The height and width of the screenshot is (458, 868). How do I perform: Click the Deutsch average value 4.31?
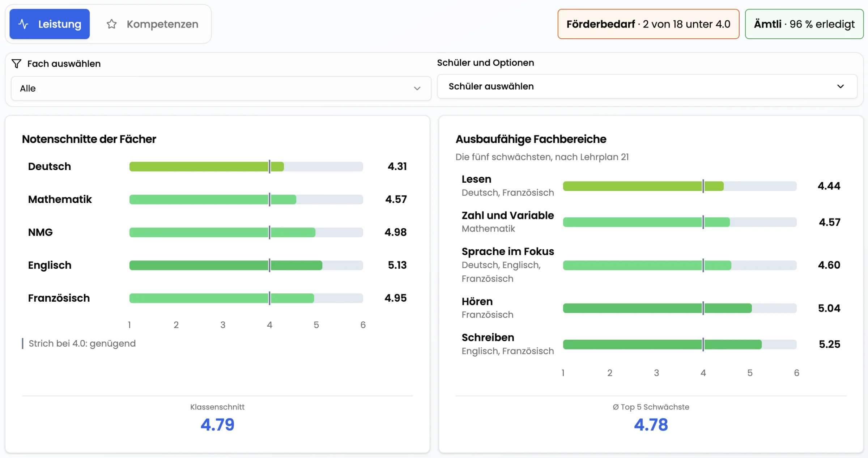pyautogui.click(x=397, y=166)
